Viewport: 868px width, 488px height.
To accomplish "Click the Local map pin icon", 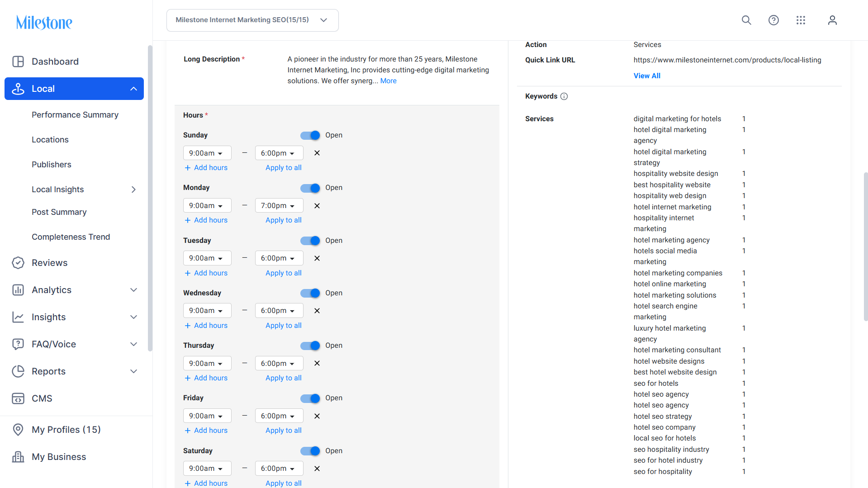I will [18, 89].
